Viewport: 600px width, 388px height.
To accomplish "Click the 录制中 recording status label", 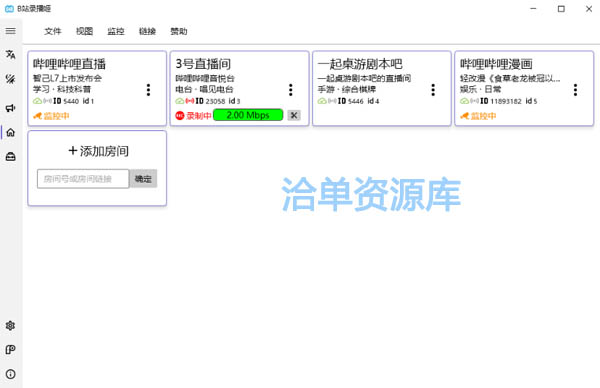I will tap(199, 116).
